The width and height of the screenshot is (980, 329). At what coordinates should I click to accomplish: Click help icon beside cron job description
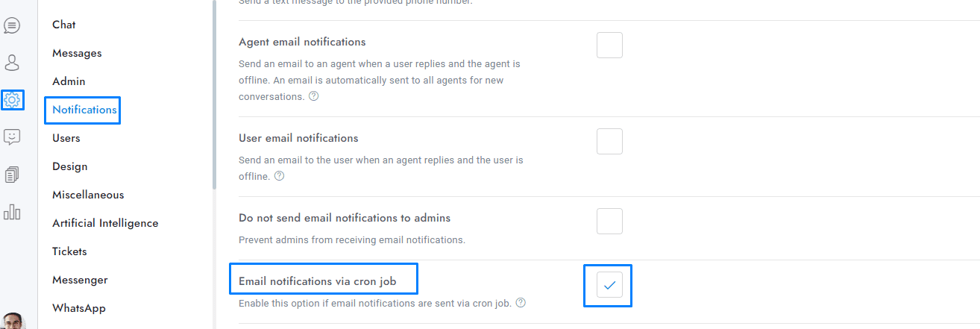521,303
